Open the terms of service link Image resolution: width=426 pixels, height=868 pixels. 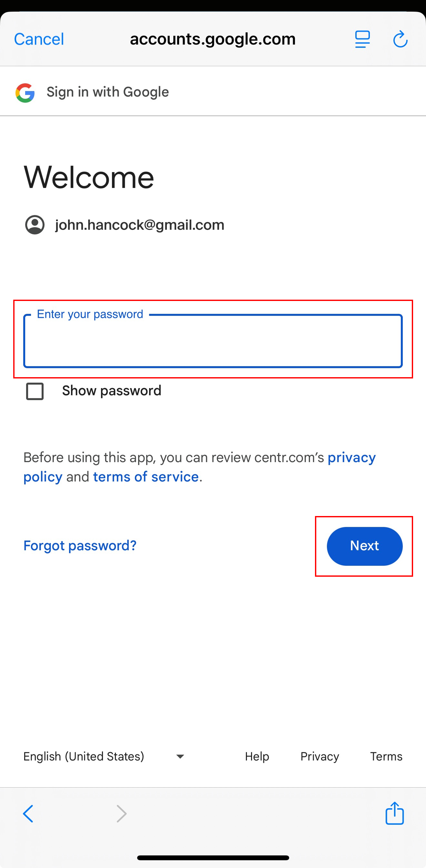click(x=146, y=477)
